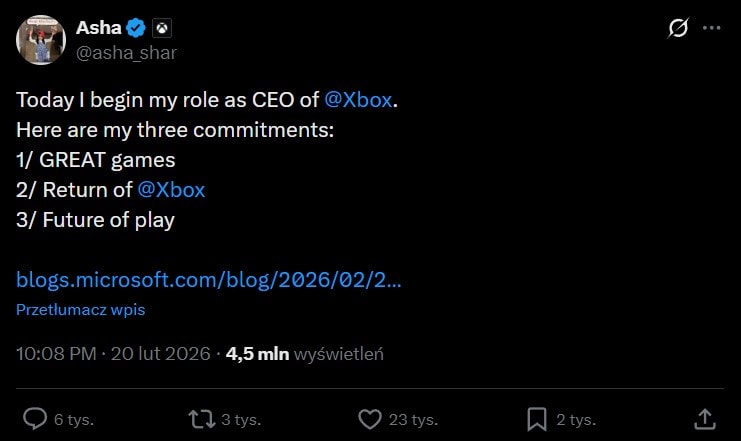
Task: Click the display name Asha
Action: point(98,28)
